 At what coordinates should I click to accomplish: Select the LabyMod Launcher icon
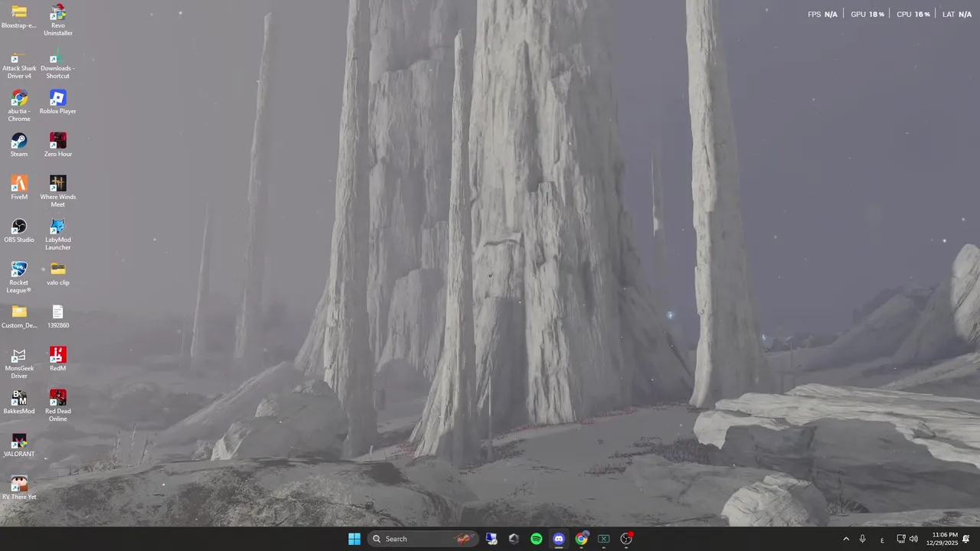58,235
